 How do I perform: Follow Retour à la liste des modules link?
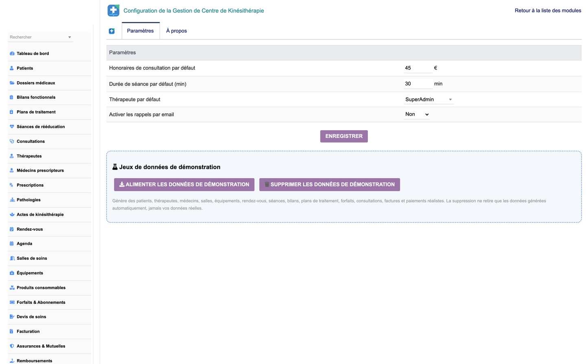pyautogui.click(x=548, y=11)
